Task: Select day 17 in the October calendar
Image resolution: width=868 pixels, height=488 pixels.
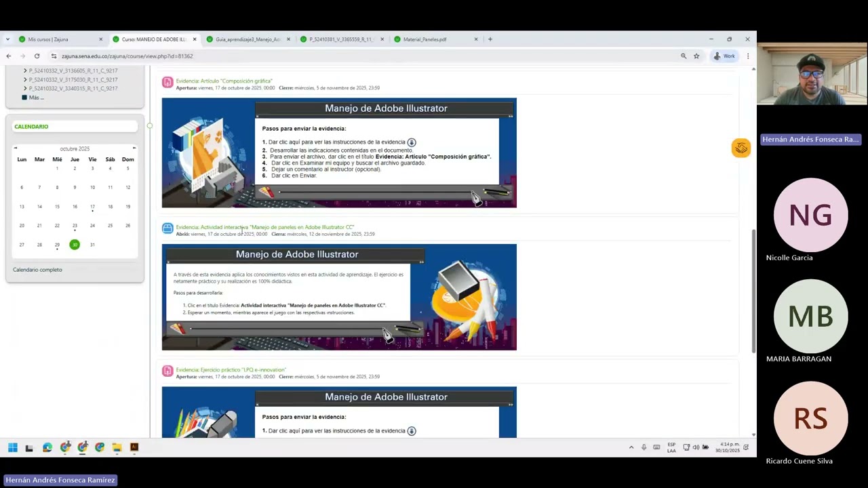Action: click(92, 207)
